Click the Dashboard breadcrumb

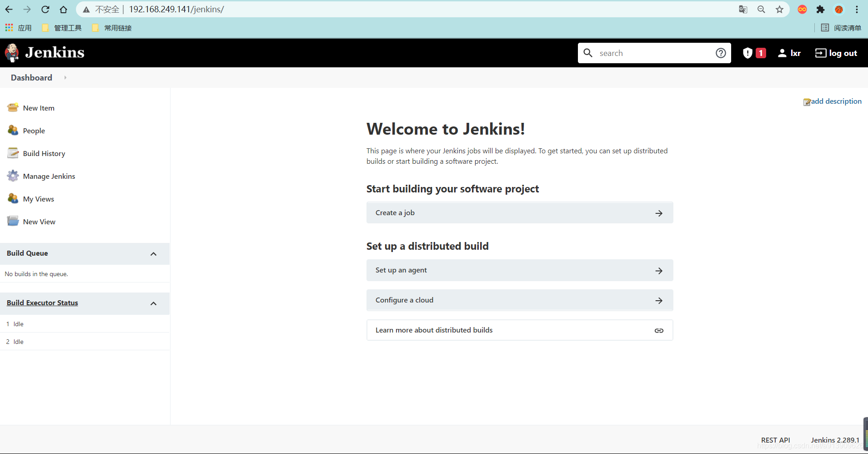(31, 78)
